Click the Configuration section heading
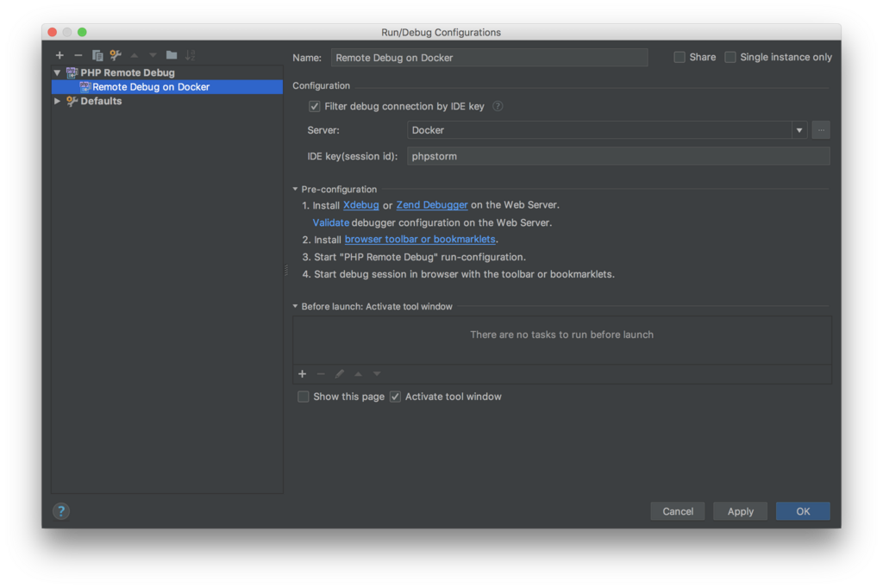The image size is (883, 588). coord(321,85)
